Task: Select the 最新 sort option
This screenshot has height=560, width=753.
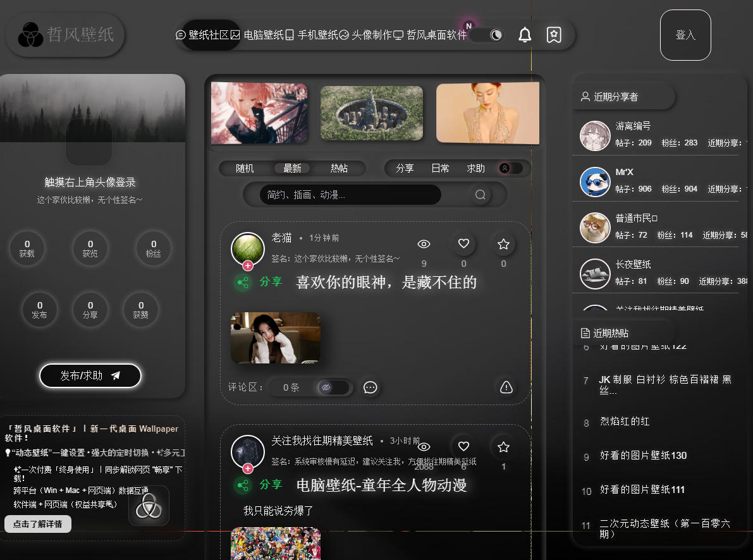Action: (292, 168)
